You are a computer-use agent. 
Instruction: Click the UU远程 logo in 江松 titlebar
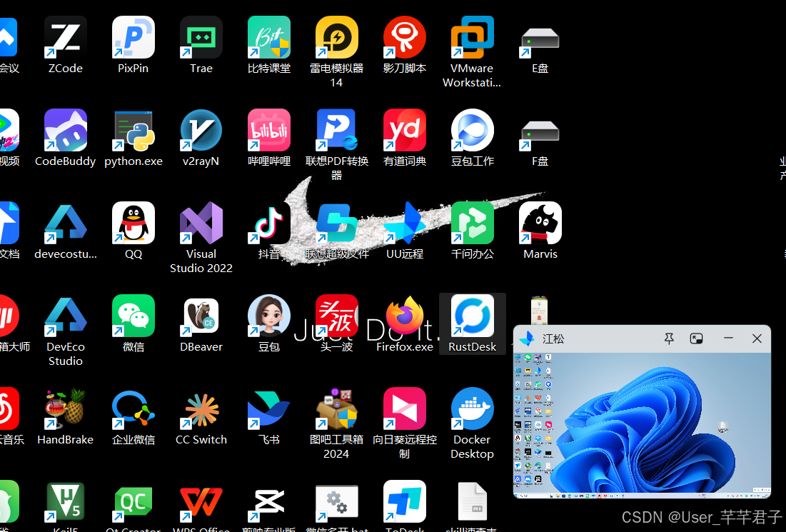pos(526,339)
